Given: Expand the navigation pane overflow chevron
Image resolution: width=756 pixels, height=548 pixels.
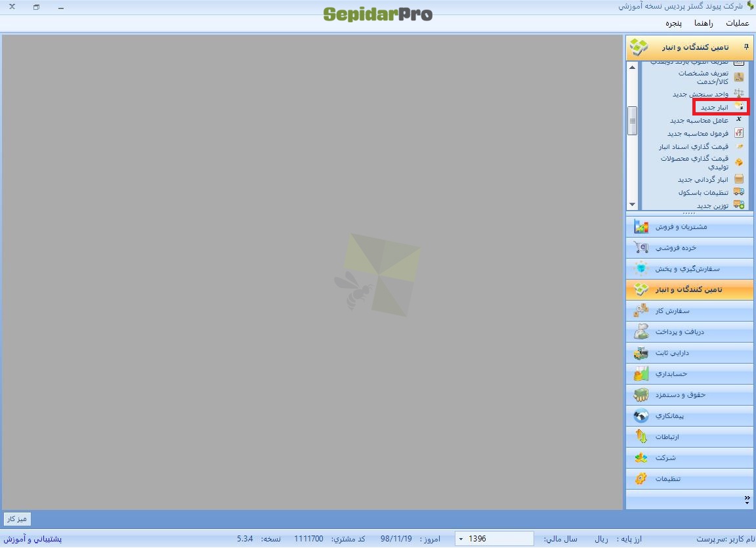Looking at the screenshot, I should (x=747, y=500).
